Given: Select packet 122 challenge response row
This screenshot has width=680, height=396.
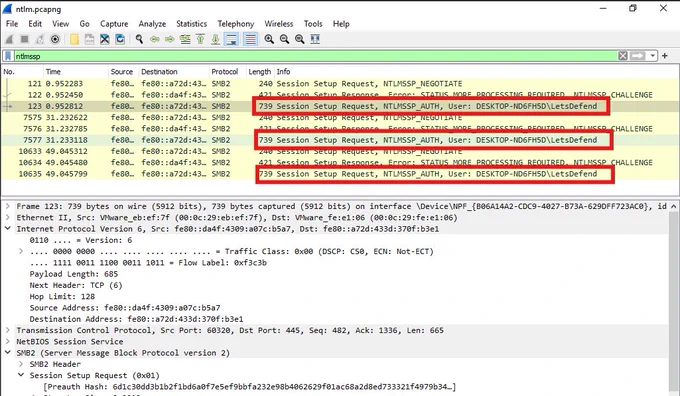Looking at the screenshot, I should point(340,95).
